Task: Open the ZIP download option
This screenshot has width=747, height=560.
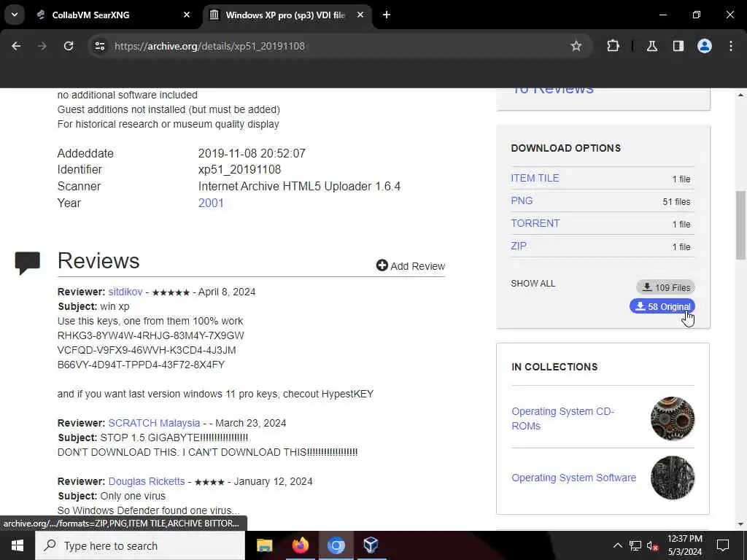Action: click(519, 246)
